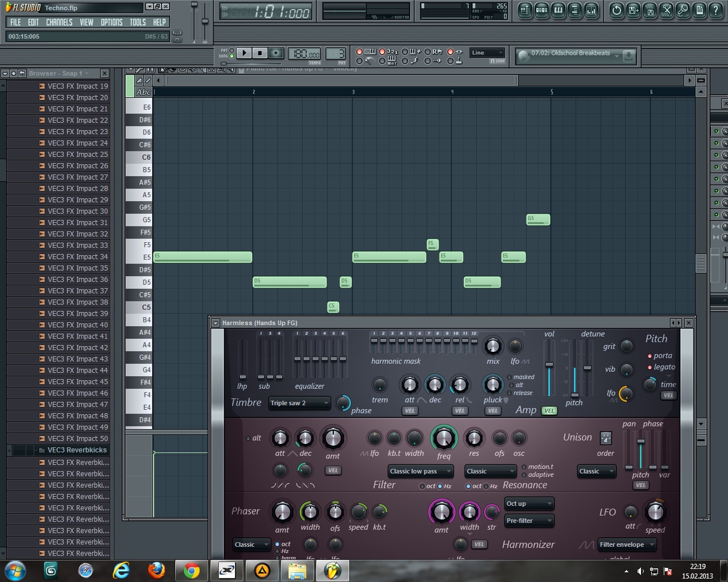
Task: Select the F5 note in piano roll
Action: coord(432,244)
